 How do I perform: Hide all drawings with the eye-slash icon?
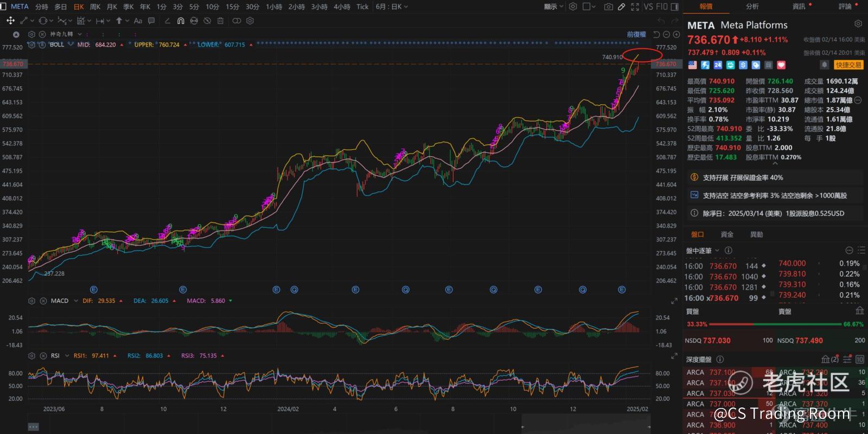tap(207, 21)
